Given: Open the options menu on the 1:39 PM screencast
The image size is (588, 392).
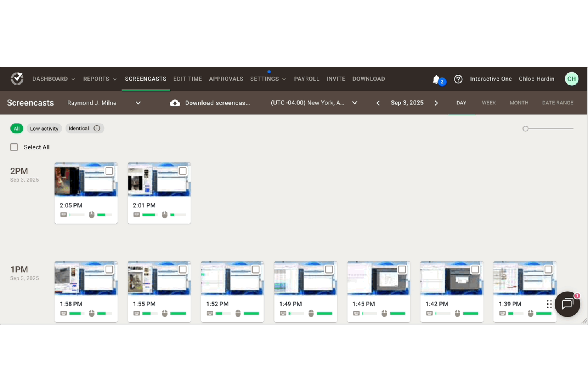Looking at the screenshot, I should [x=549, y=304].
